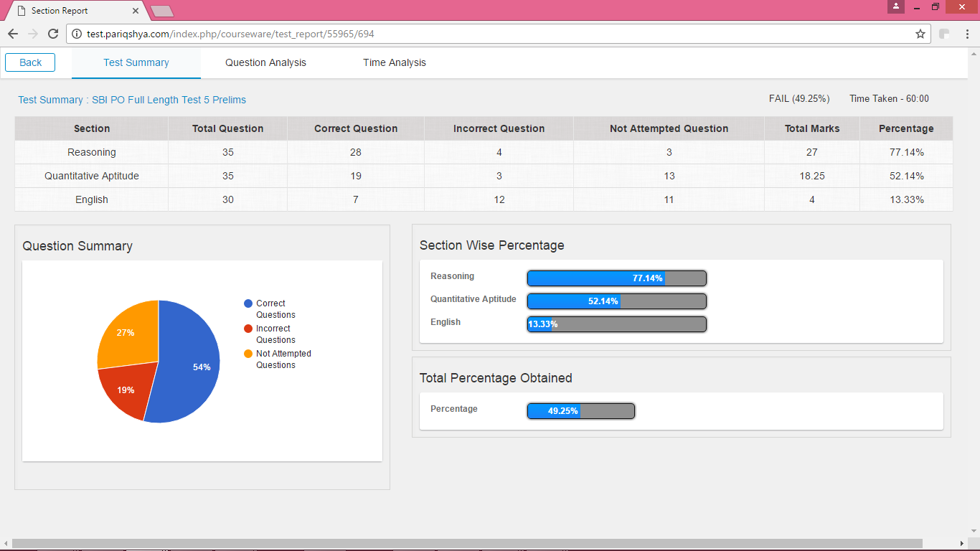Click the Test Summary SBI PO title
This screenshot has width=980, height=551.
click(x=132, y=100)
